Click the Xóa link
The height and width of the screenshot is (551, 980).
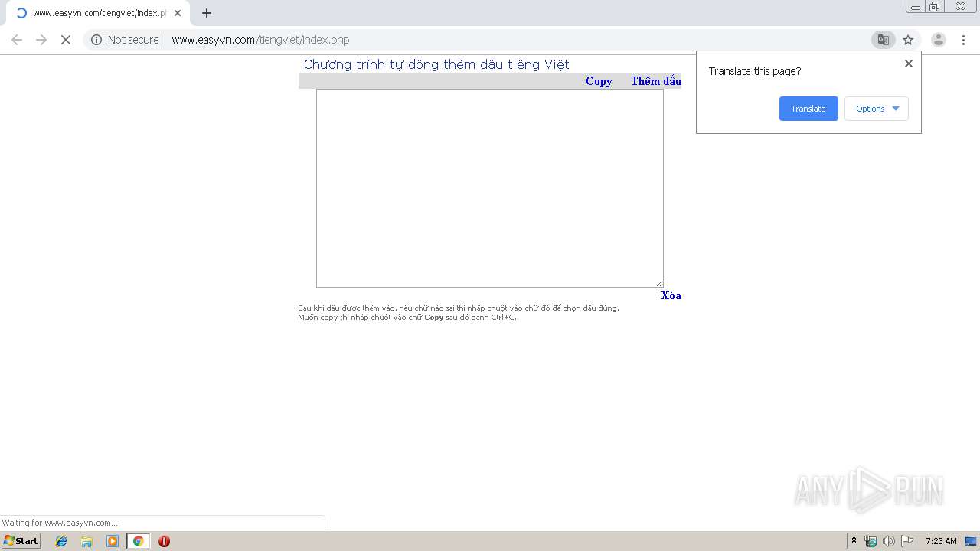pos(671,295)
